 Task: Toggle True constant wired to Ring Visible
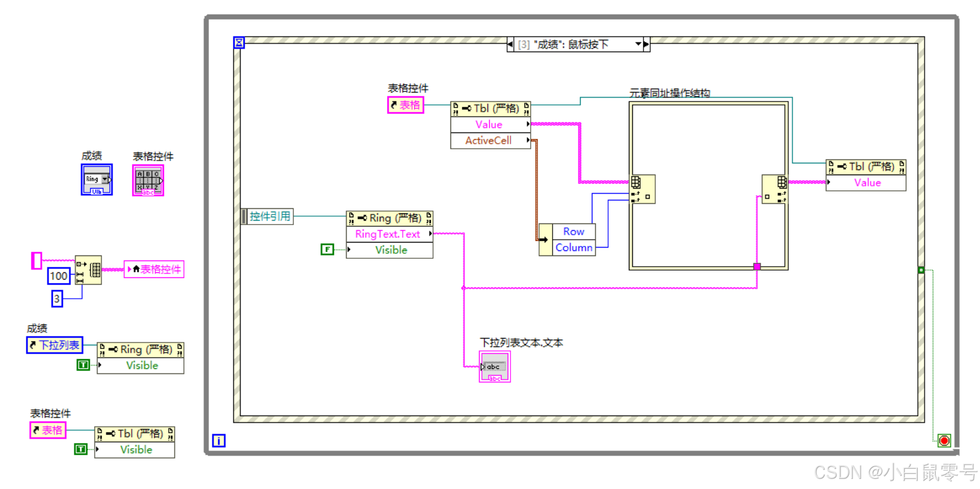(83, 365)
